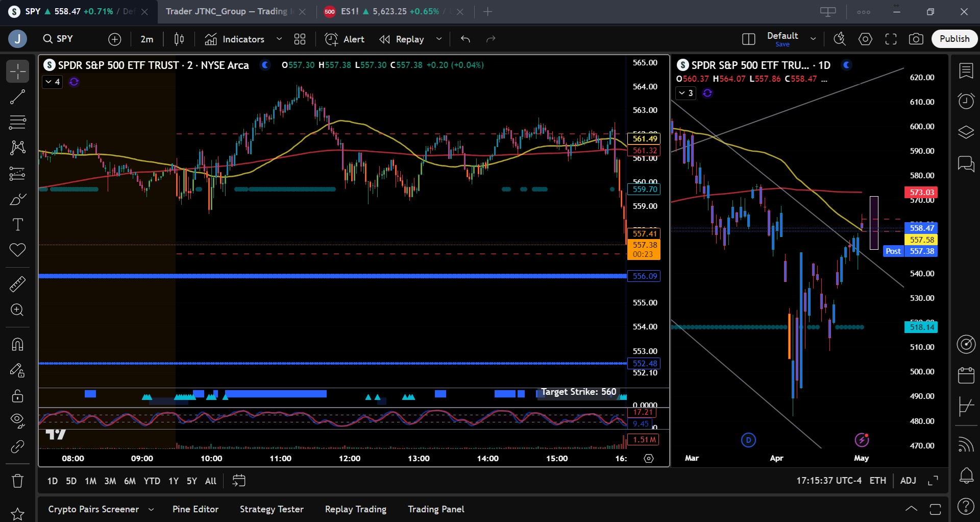Viewport: 980px width, 522px height.
Task: Open the layout grid templates icon
Action: click(x=300, y=39)
